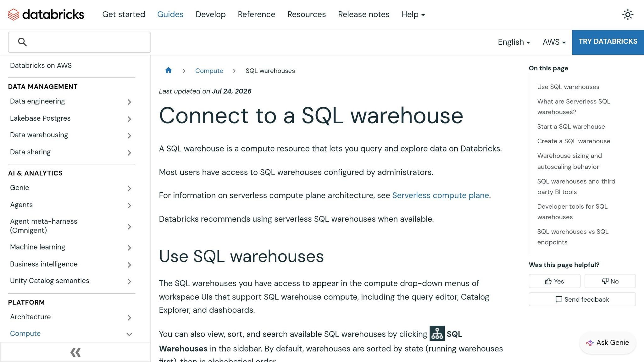Open Compute sidebar item

click(25, 333)
